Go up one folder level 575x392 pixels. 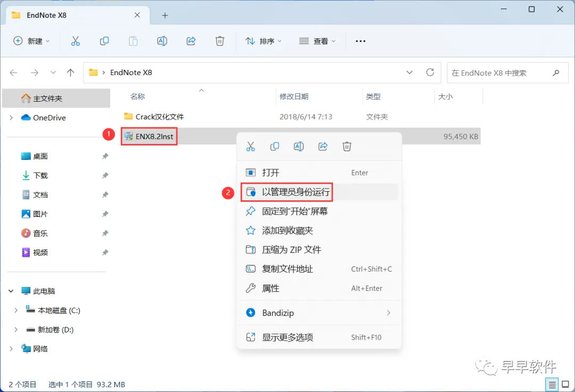70,72
